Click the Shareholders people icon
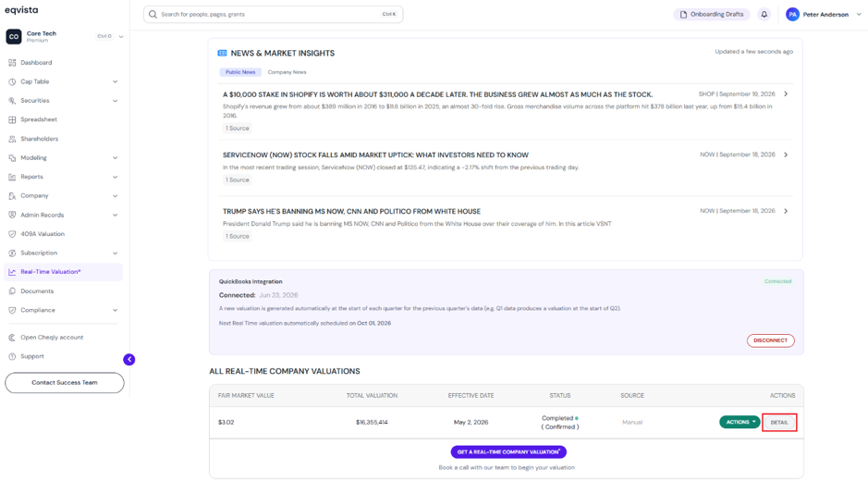 pyautogui.click(x=12, y=139)
